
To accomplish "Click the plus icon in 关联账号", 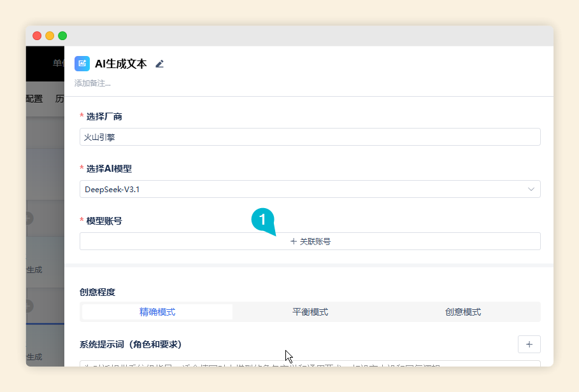I will click(294, 242).
